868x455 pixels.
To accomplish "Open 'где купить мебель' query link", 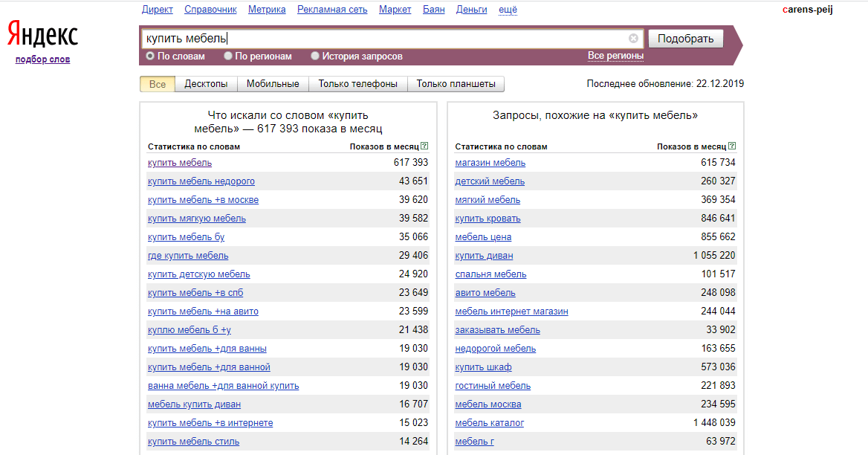I will (188, 256).
